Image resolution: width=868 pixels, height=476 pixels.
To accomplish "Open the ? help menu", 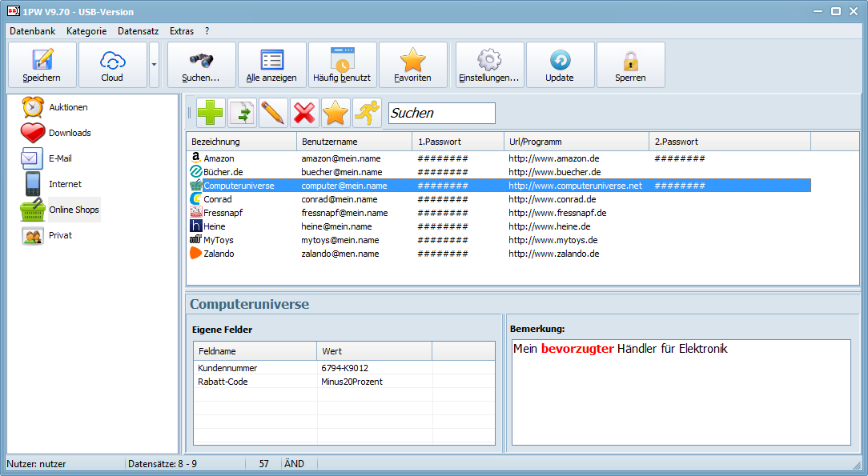I will [207, 31].
